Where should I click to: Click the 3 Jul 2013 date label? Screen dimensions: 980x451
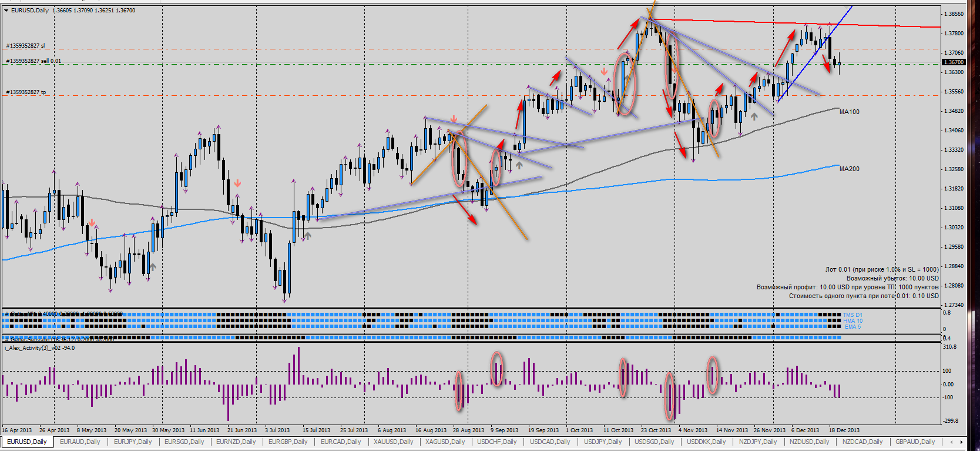[277, 430]
